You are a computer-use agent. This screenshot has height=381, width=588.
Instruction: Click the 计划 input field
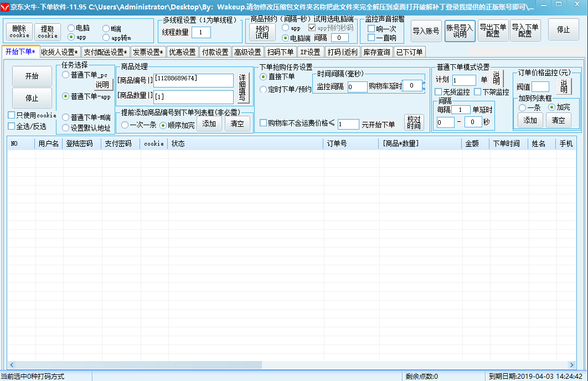464,80
